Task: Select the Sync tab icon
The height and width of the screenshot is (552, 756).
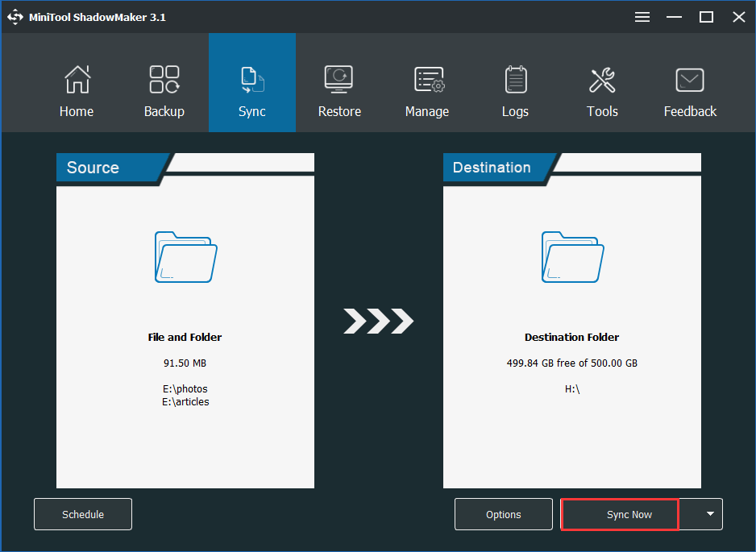Action: [252, 80]
